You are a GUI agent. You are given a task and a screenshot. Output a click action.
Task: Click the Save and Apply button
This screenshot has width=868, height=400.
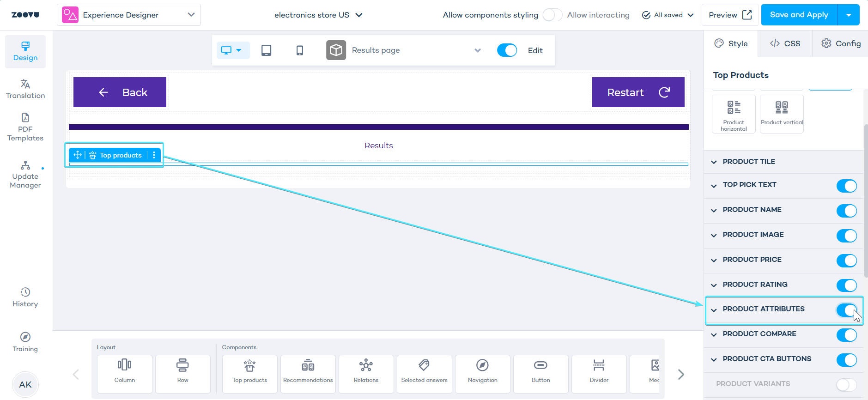click(799, 15)
